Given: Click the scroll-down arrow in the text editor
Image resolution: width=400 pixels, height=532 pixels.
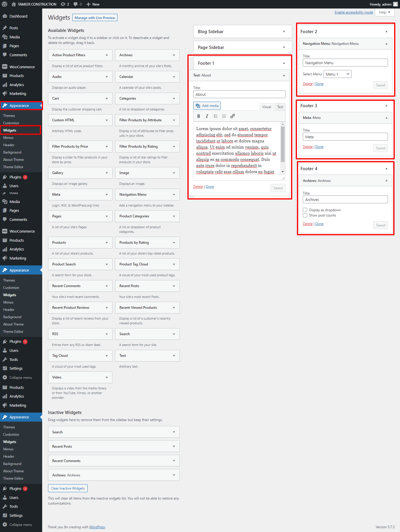Looking at the screenshot, I should pos(283,172).
